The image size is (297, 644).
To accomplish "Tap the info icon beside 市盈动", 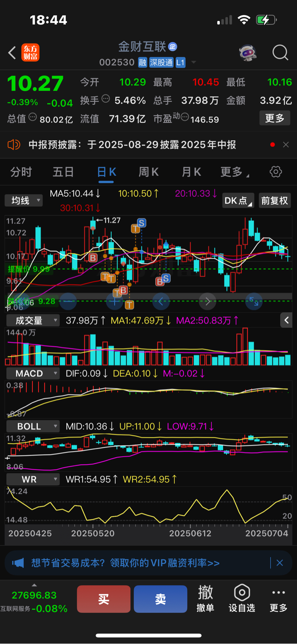I will (x=185, y=117).
